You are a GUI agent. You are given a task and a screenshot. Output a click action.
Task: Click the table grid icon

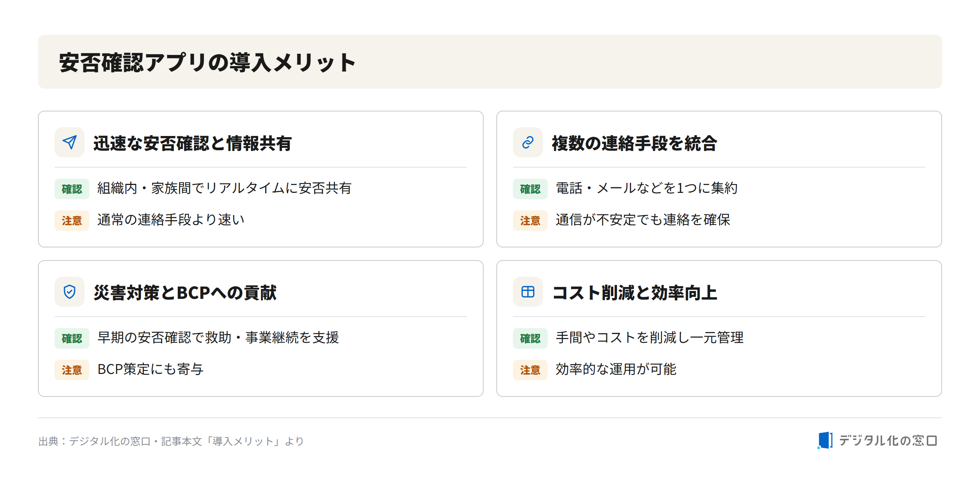[x=528, y=292]
